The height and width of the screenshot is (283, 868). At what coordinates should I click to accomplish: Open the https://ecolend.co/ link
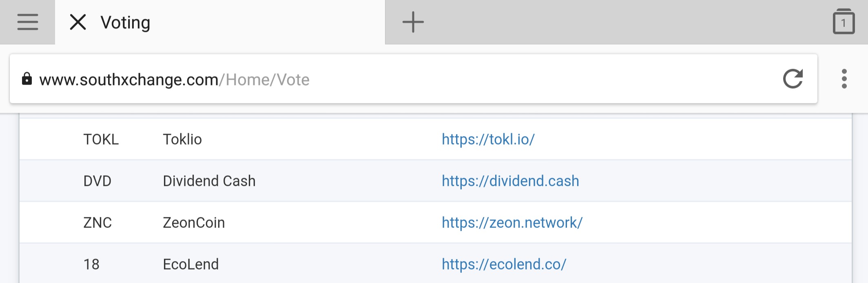click(x=504, y=264)
